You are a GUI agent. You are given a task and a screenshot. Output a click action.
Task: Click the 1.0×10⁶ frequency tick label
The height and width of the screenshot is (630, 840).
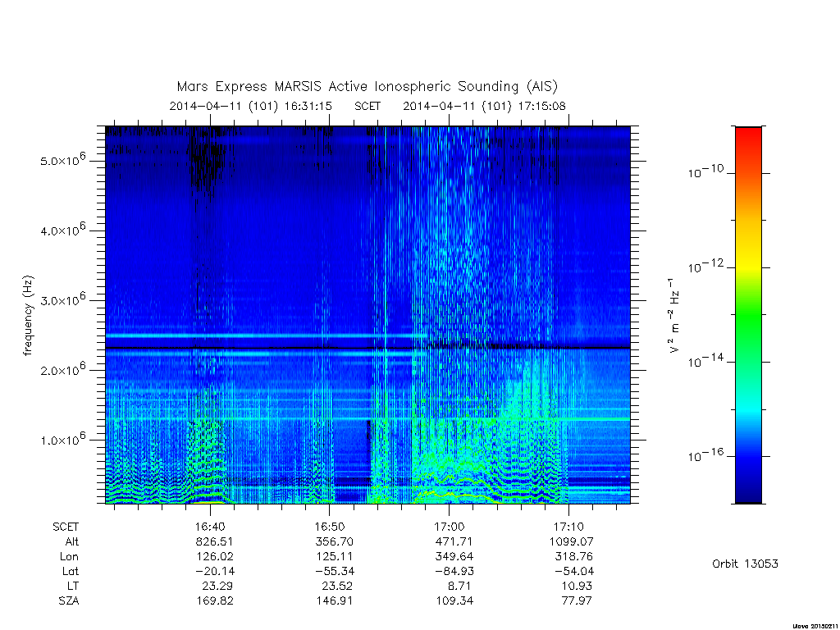(x=62, y=439)
